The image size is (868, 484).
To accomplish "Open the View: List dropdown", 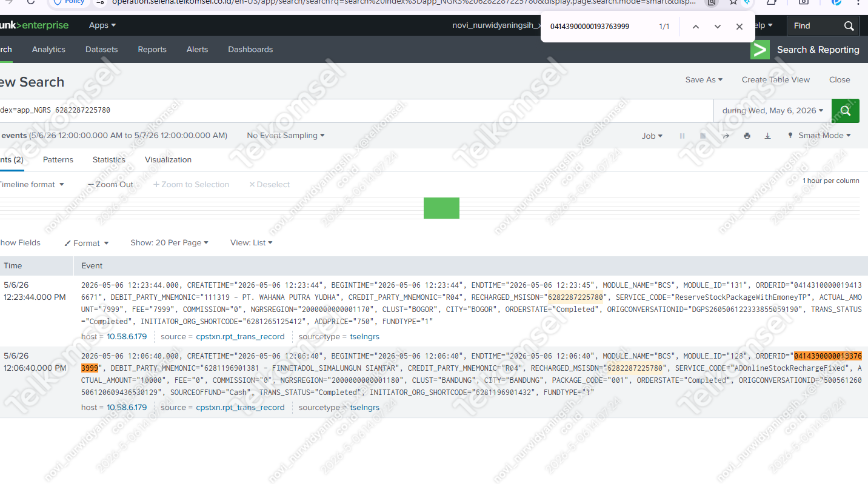I will (x=251, y=242).
